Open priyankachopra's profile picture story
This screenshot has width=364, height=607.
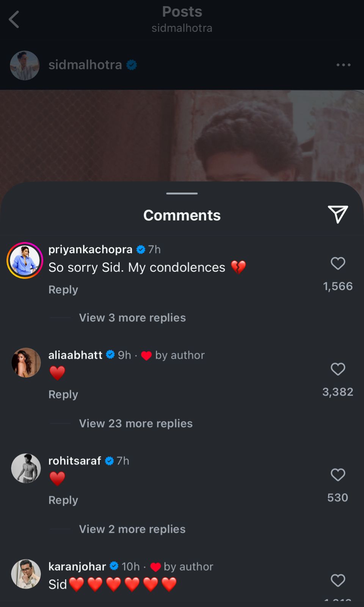tap(25, 261)
